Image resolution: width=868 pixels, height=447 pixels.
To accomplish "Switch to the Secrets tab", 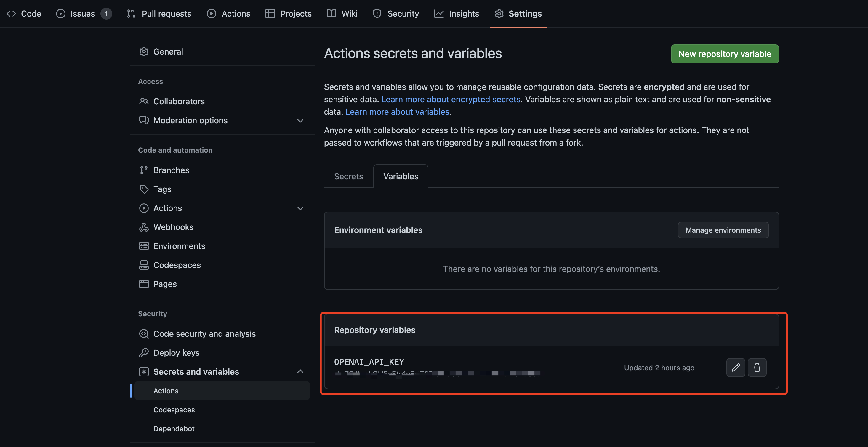I will tap(348, 176).
